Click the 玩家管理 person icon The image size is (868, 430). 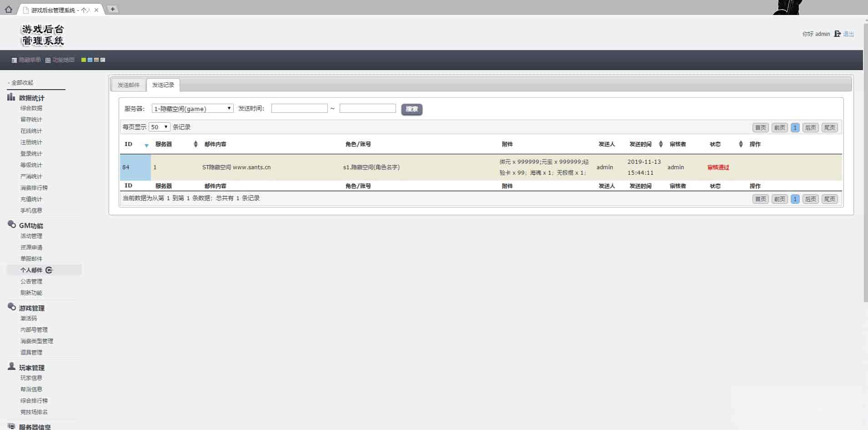pyautogui.click(x=12, y=366)
